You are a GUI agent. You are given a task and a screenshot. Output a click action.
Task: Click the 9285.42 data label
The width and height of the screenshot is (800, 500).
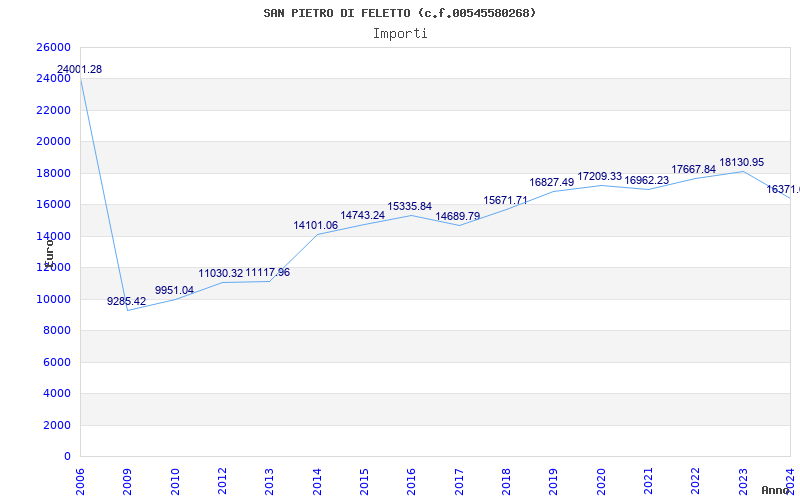pyautogui.click(x=127, y=302)
